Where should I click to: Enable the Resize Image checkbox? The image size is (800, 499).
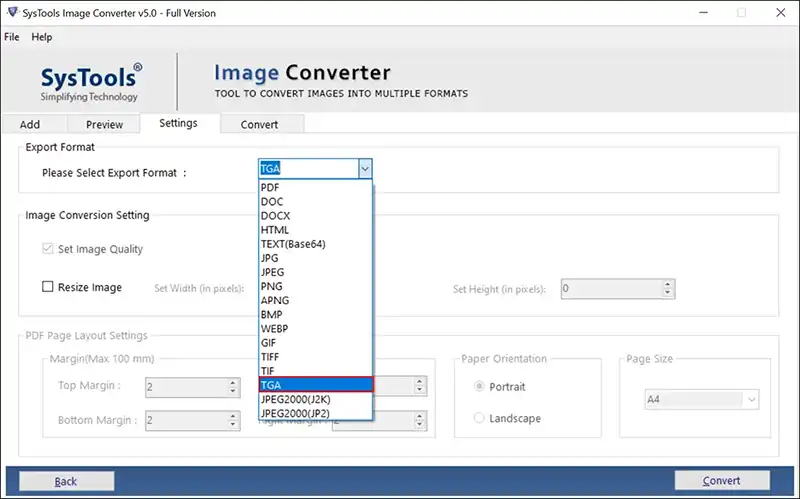(47, 287)
